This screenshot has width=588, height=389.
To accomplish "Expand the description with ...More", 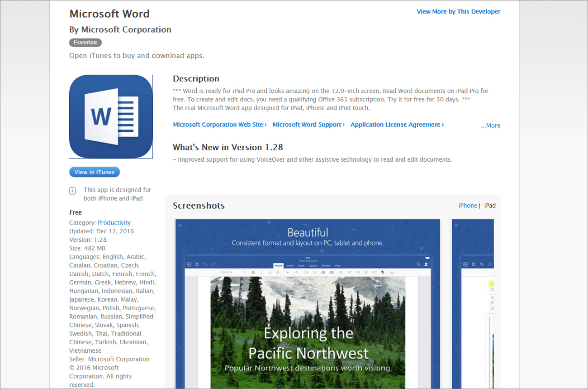I will (x=490, y=125).
